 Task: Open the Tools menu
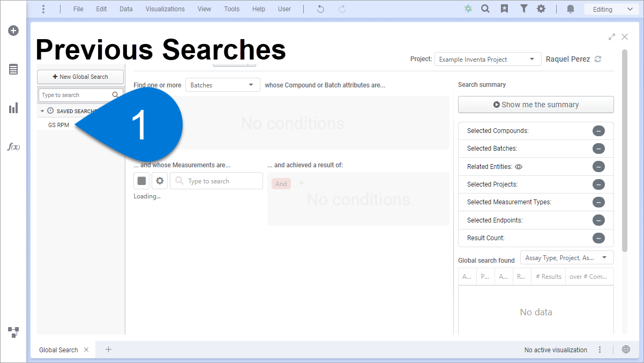click(x=232, y=9)
